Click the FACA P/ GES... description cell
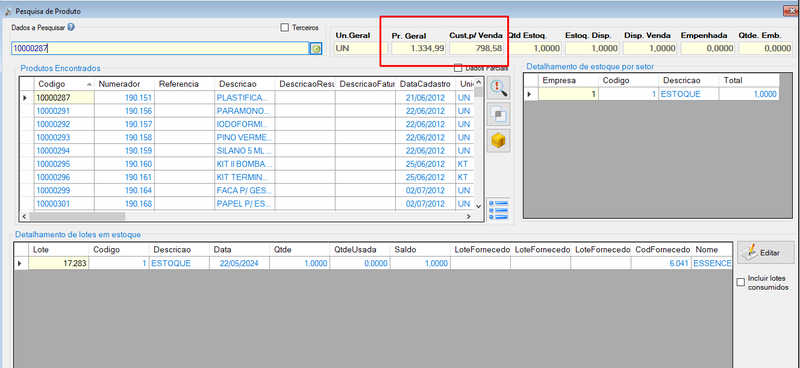The image size is (800, 368). (244, 190)
